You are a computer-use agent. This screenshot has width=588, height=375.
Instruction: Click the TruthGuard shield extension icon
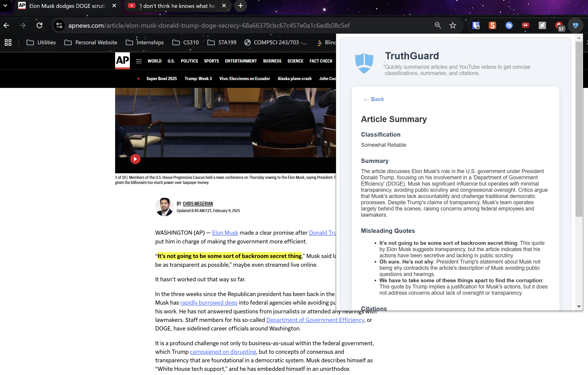[x=575, y=25]
